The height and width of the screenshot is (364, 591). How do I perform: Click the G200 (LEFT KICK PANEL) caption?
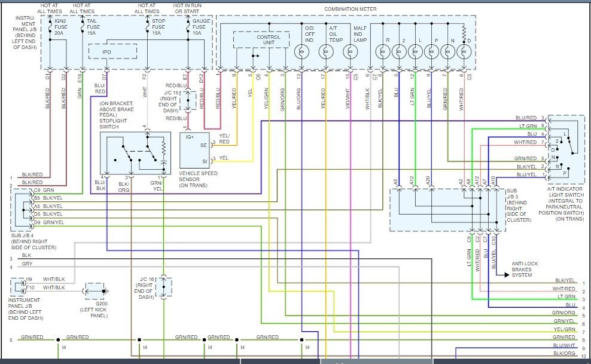click(93, 310)
